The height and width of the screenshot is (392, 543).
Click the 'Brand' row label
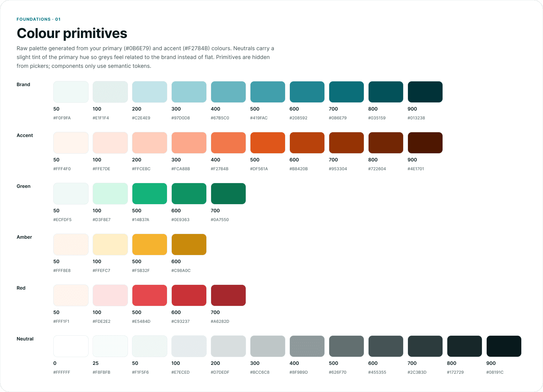click(23, 84)
